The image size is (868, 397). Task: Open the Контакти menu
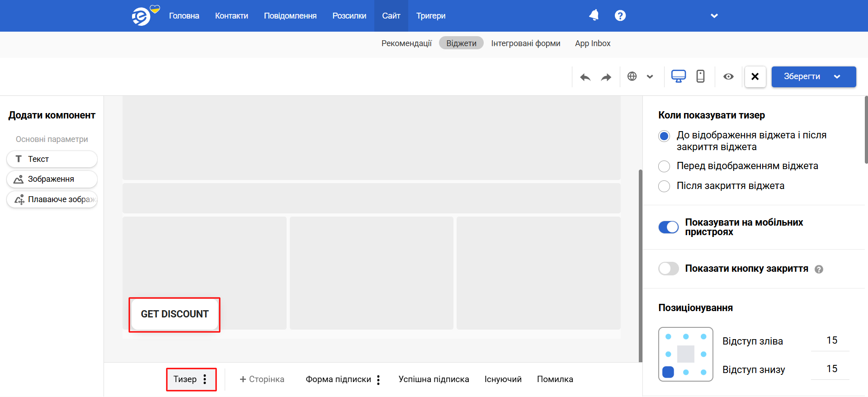[x=231, y=16]
